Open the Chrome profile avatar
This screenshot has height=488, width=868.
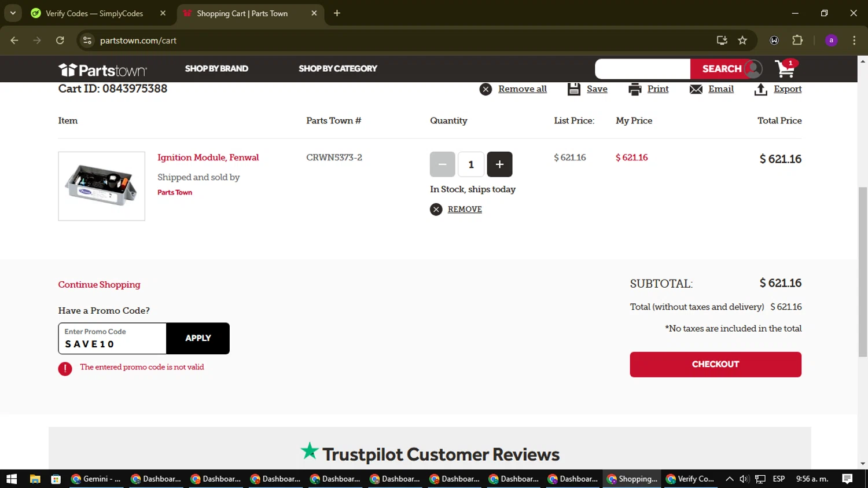pyautogui.click(x=831, y=41)
